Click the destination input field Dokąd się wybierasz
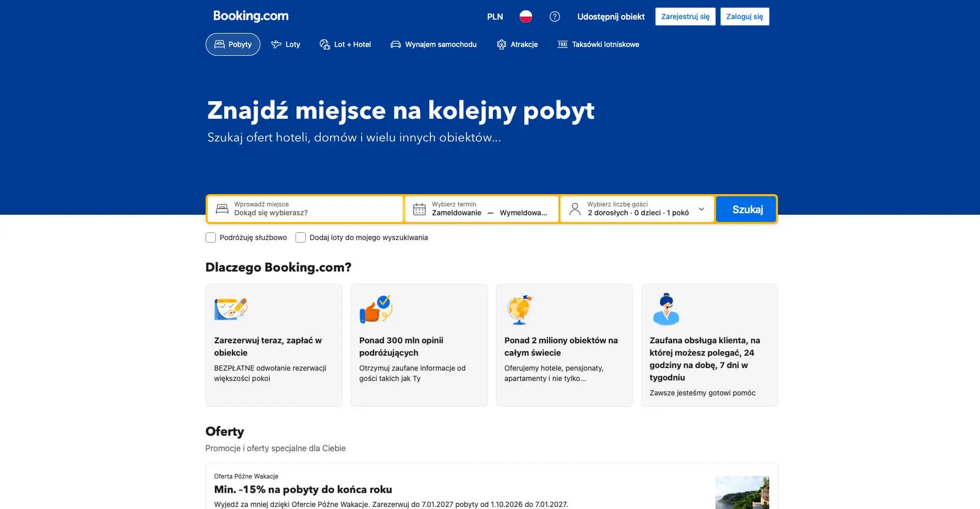This screenshot has height=509, width=980. pos(305,209)
